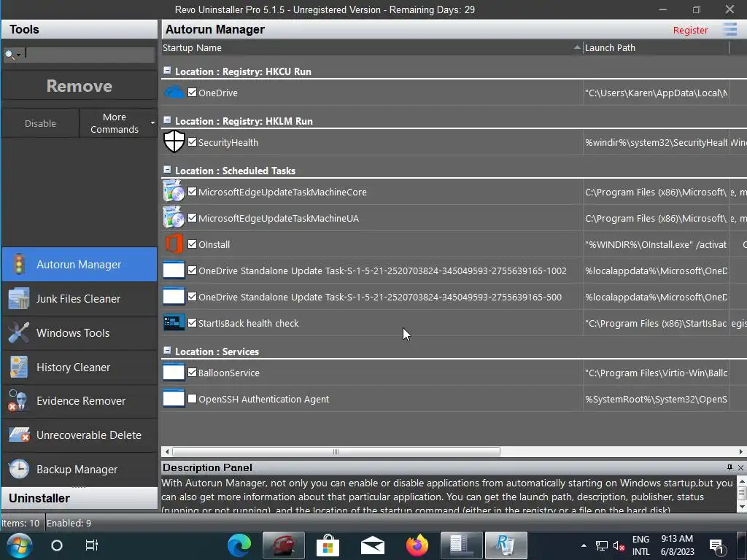Screen dimensions: 747x560
Task: Click the SecurityHealth shield icon
Action: 174,142
